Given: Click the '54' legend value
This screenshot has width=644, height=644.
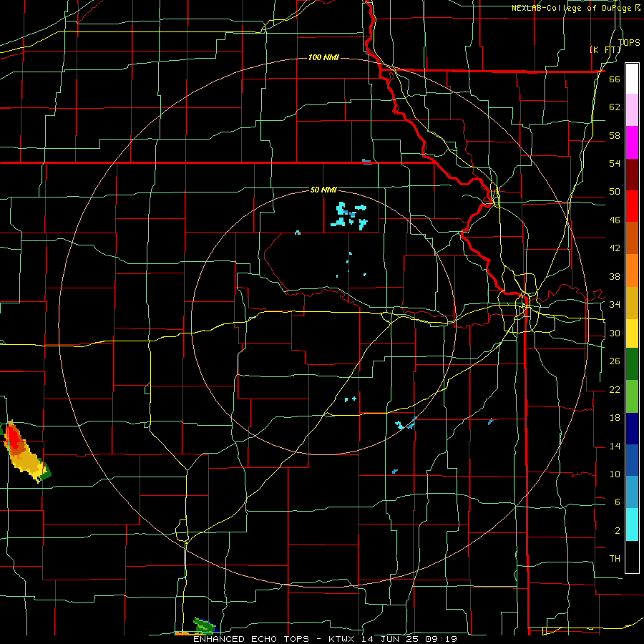Looking at the screenshot, I should point(615,163).
